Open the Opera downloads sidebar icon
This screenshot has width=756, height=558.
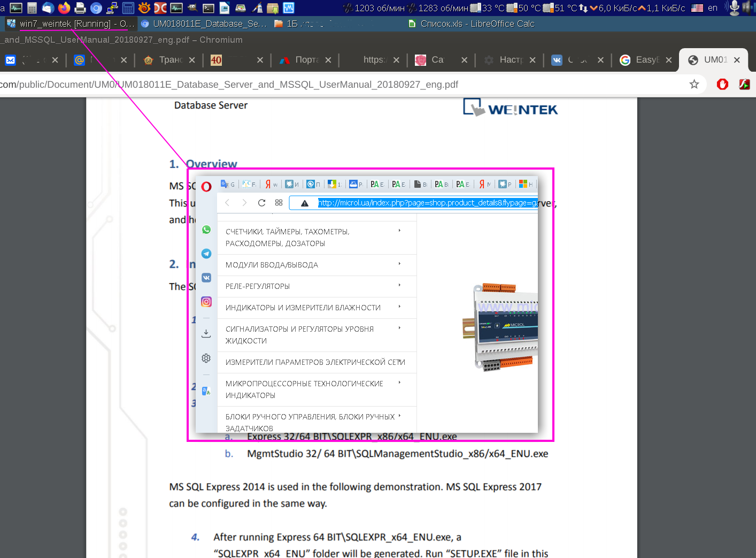click(x=206, y=333)
